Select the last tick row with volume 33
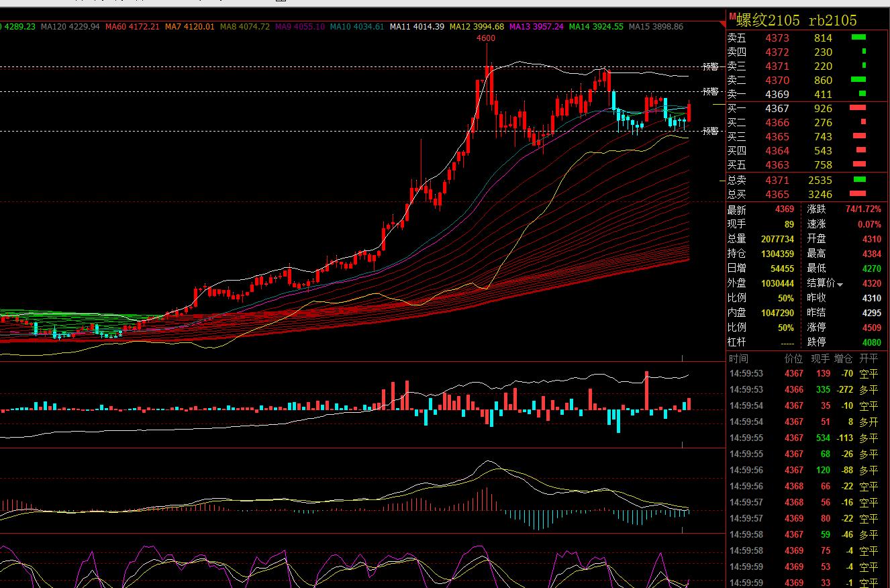 click(807, 583)
